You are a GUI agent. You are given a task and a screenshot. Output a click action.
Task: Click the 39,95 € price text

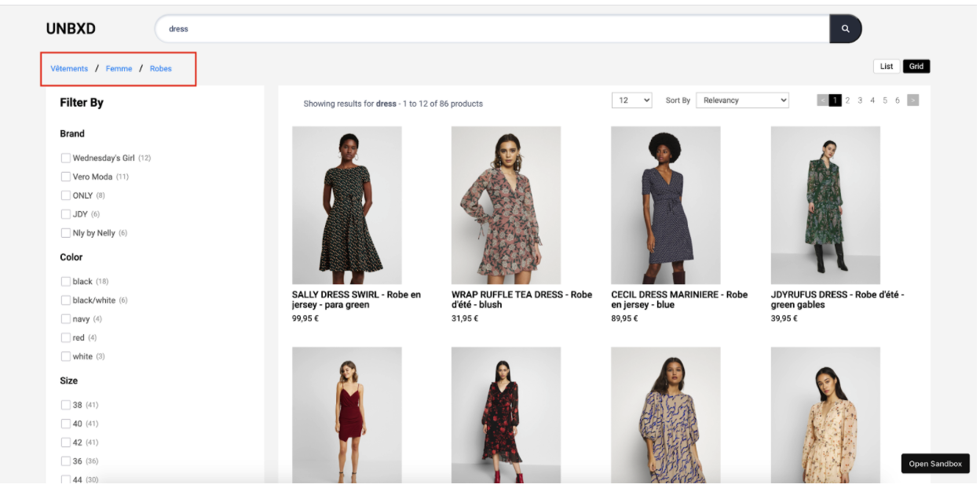(784, 319)
